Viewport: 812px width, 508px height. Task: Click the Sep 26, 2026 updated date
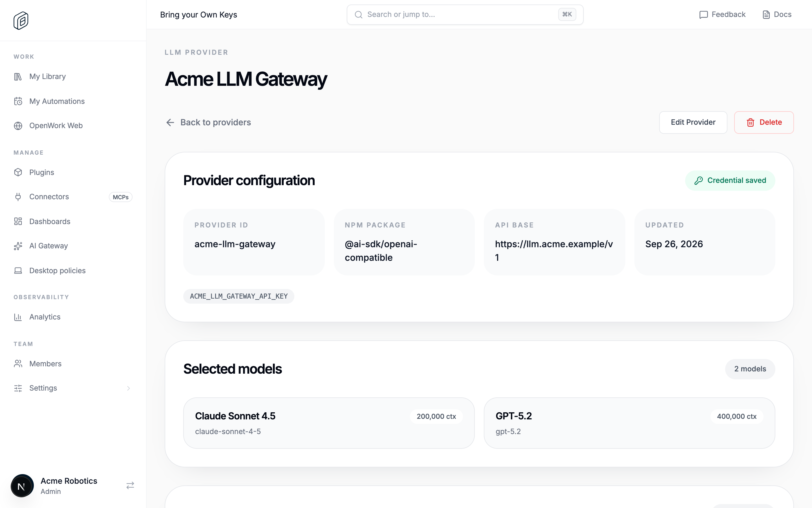tap(674, 244)
